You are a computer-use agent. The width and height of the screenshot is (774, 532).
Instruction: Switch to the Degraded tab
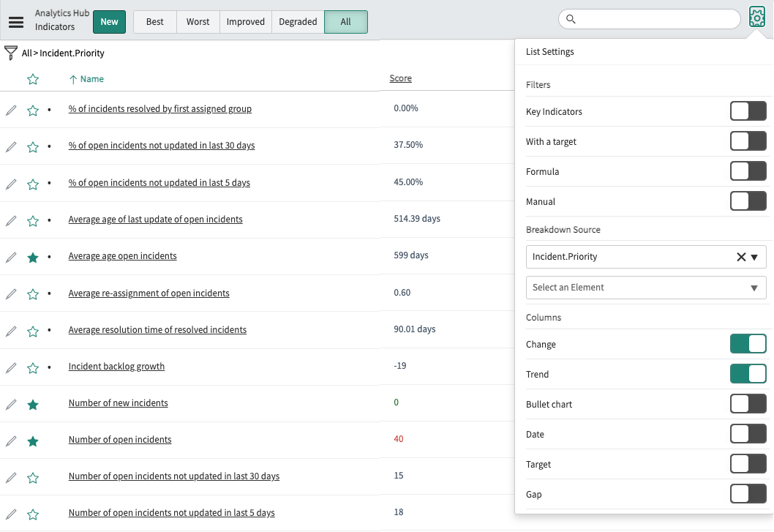[298, 22]
